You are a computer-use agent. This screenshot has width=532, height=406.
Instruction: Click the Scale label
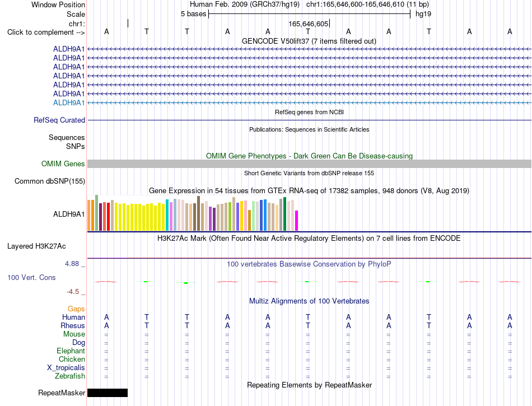[x=76, y=14]
